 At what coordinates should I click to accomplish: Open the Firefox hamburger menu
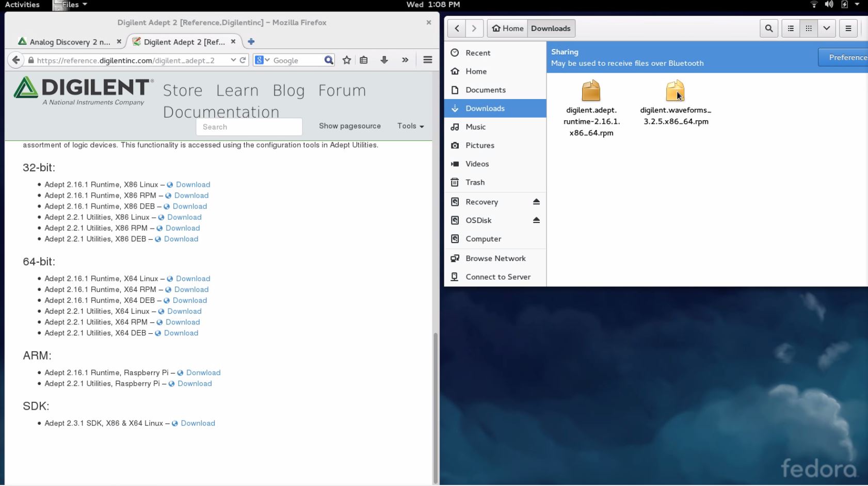428,60
